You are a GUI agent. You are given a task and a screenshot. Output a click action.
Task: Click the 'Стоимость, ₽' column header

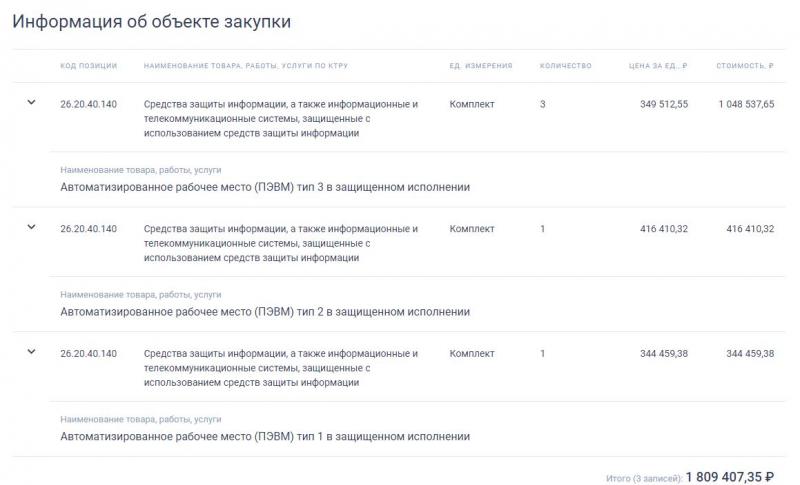(745, 66)
